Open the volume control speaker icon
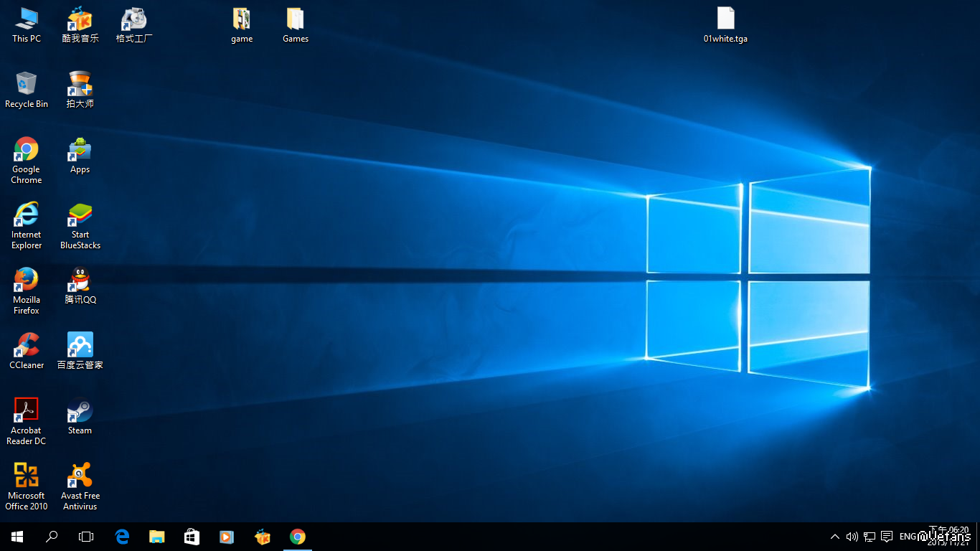Image resolution: width=980 pixels, height=551 pixels. tap(852, 537)
